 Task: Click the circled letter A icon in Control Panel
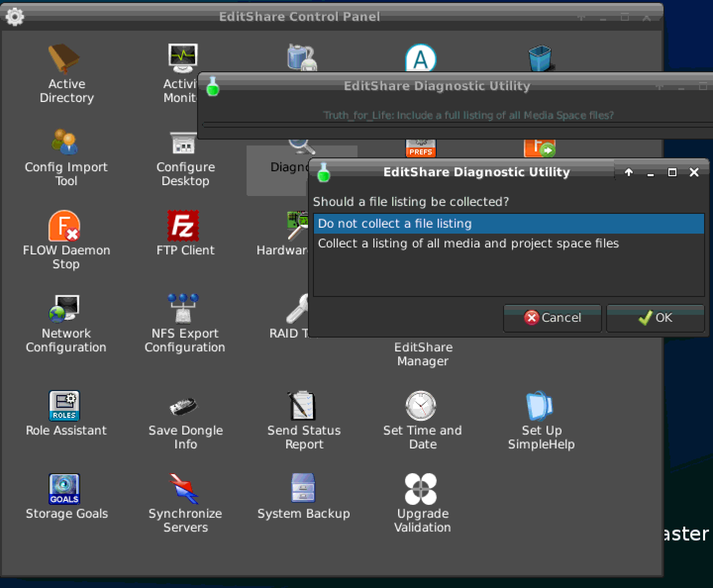pyautogui.click(x=421, y=58)
